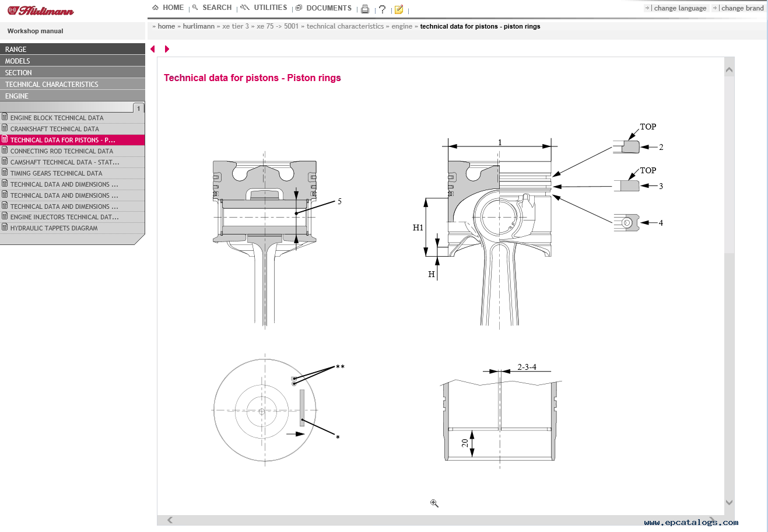Open the DOCUMENTS menu item
The image size is (768, 532).
tap(324, 8)
